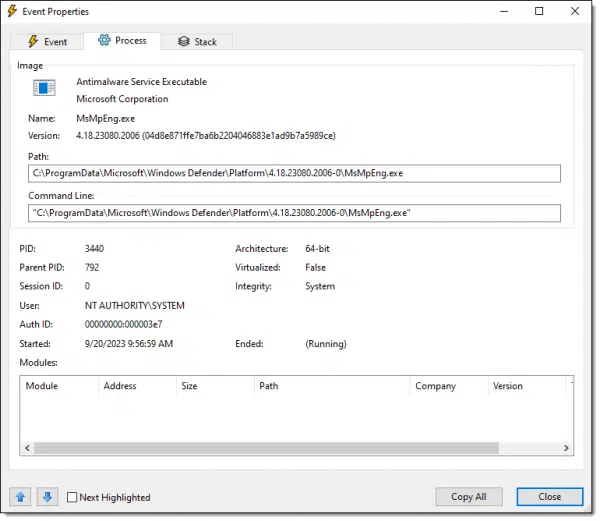This screenshot has width=600, height=521.
Task: Click the Close button
Action: pos(550,497)
